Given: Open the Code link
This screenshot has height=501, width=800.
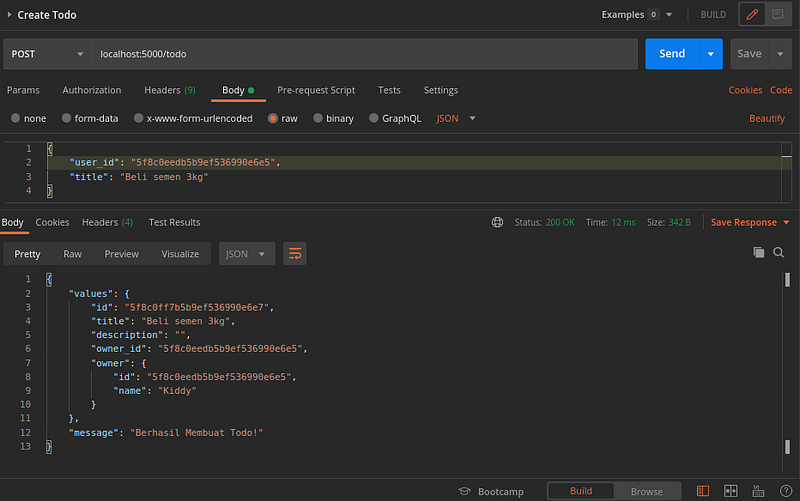Looking at the screenshot, I should 781,90.
